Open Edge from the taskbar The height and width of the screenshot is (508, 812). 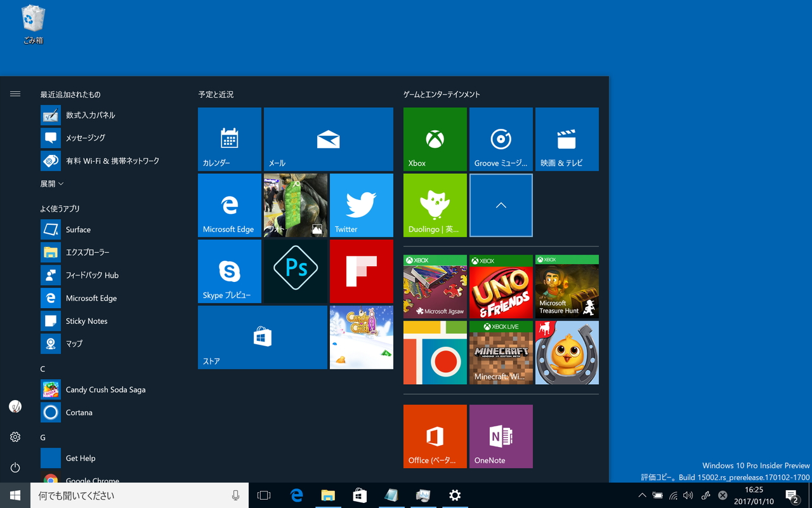click(296, 495)
